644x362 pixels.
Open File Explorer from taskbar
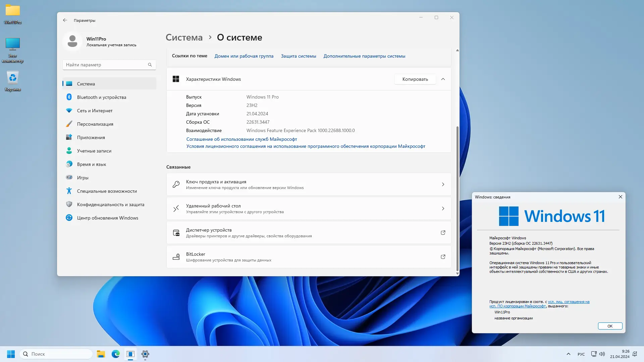point(101,354)
